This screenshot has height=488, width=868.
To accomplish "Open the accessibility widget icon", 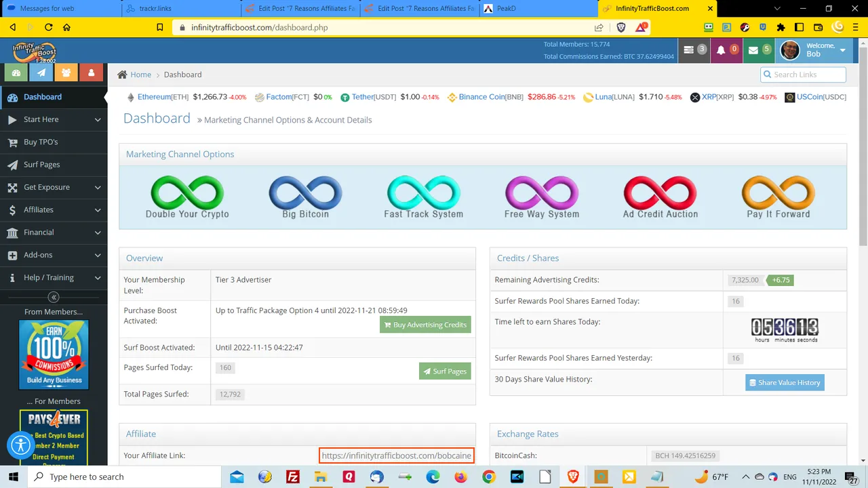I will (21, 445).
